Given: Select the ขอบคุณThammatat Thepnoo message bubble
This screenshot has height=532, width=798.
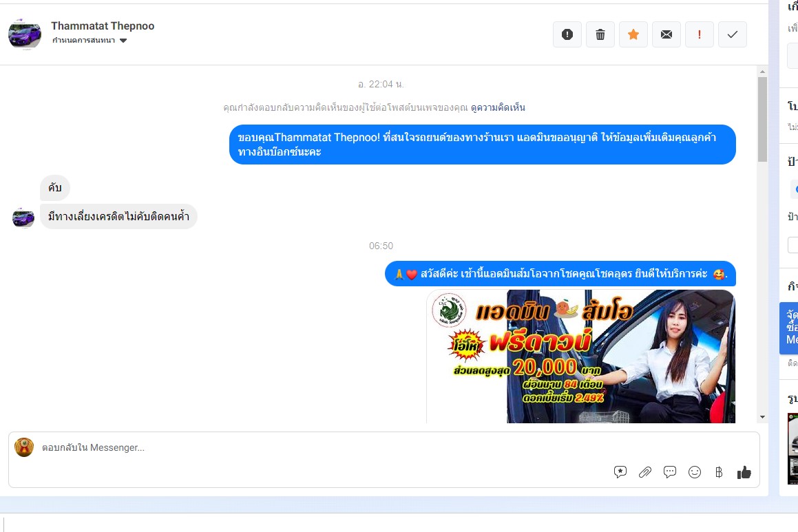Looking at the screenshot, I should point(483,145).
